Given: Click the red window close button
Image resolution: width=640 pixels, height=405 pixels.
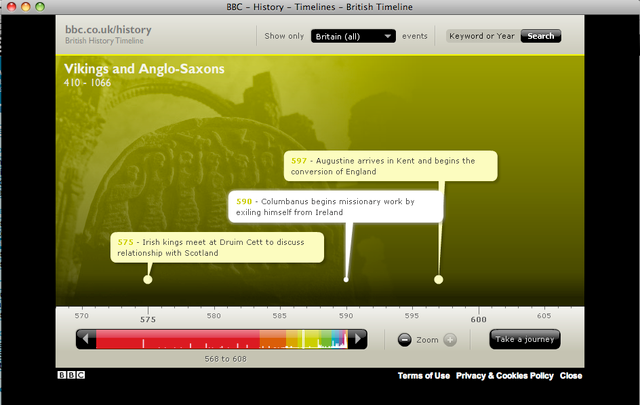Looking at the screenshot, I should [x=11, y=7].
